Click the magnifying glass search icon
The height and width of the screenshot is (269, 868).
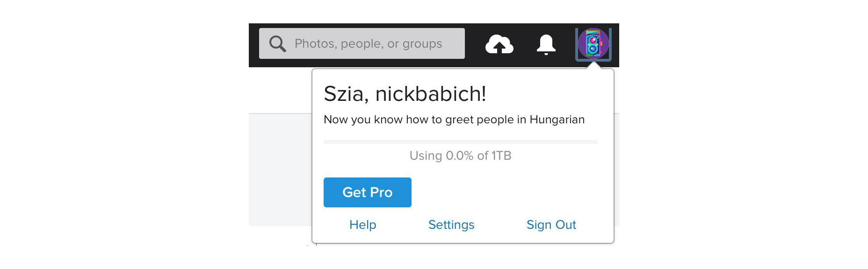(277, 44)
